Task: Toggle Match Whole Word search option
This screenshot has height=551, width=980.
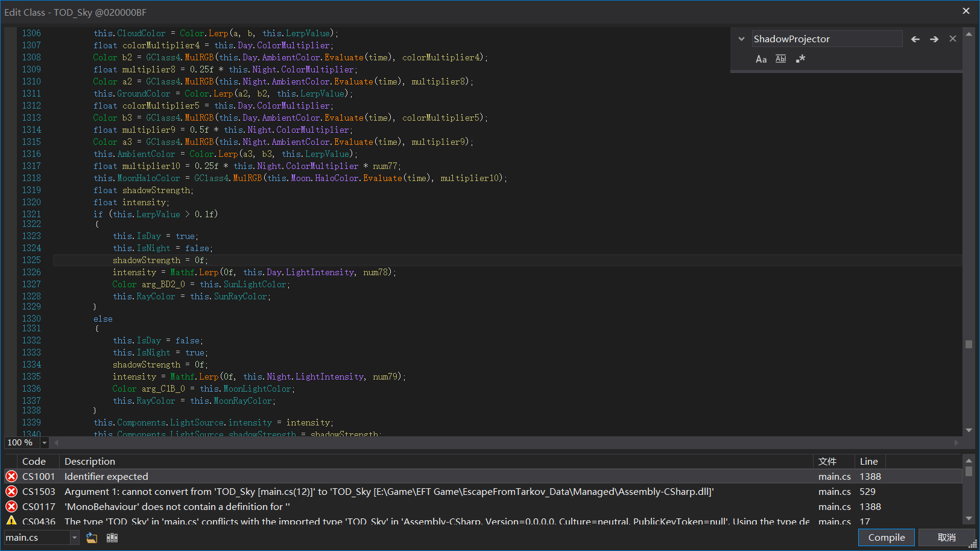Action: pos(780,59)
